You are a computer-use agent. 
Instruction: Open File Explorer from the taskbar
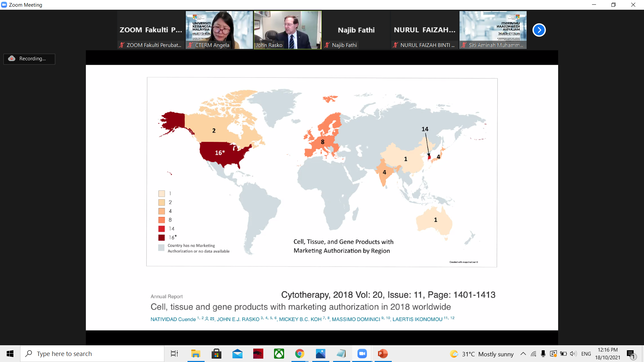pos(196,354)
